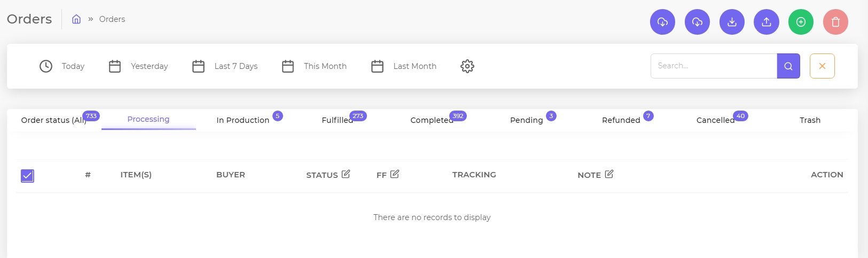Filter orders by Today
The width and height of the screenshot is (868, 258).
tap(62, 66)
